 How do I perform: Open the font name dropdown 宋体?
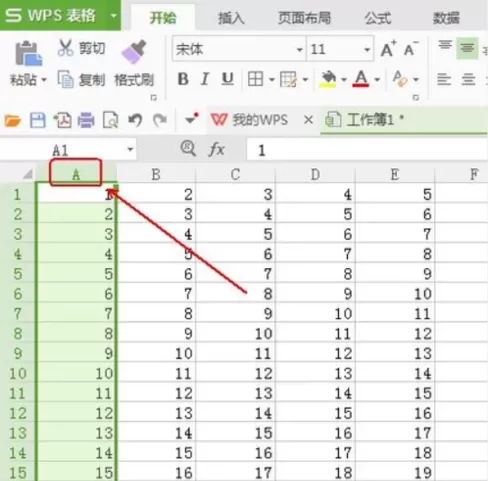tap(299, 50)
